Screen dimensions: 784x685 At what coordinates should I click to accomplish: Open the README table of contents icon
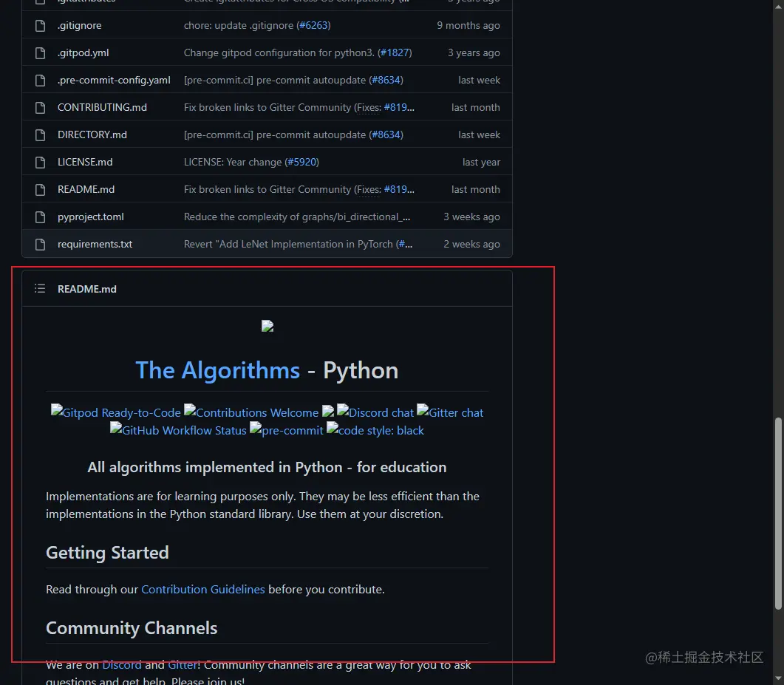point(40,288)
